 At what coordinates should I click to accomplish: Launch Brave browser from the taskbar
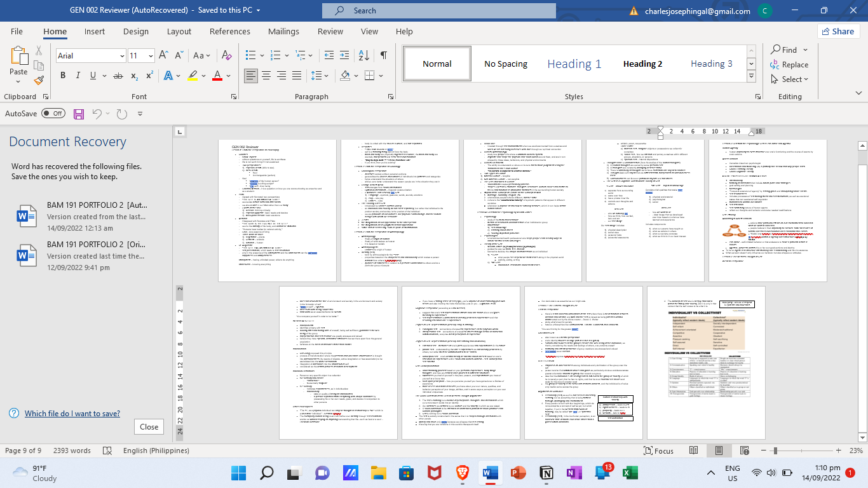click(x=463, y=473)
